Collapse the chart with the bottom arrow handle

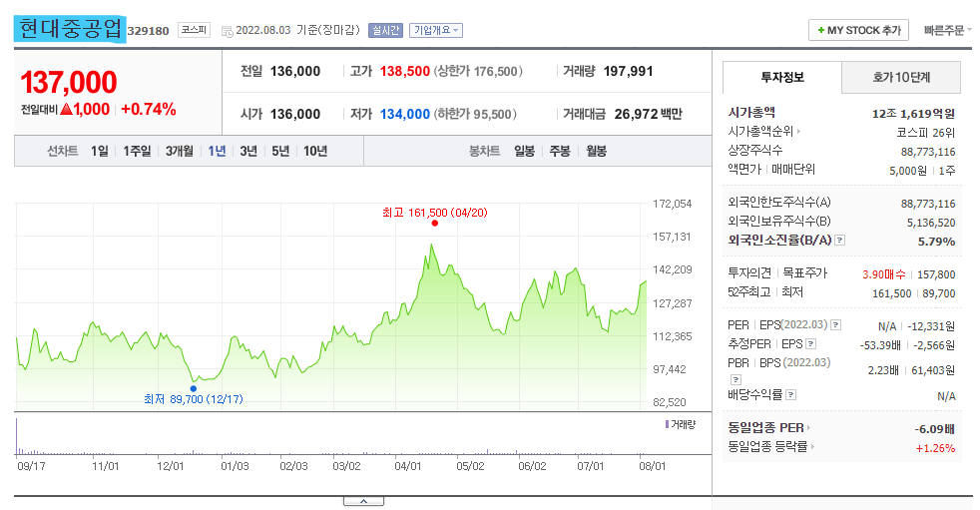(363, 501)
